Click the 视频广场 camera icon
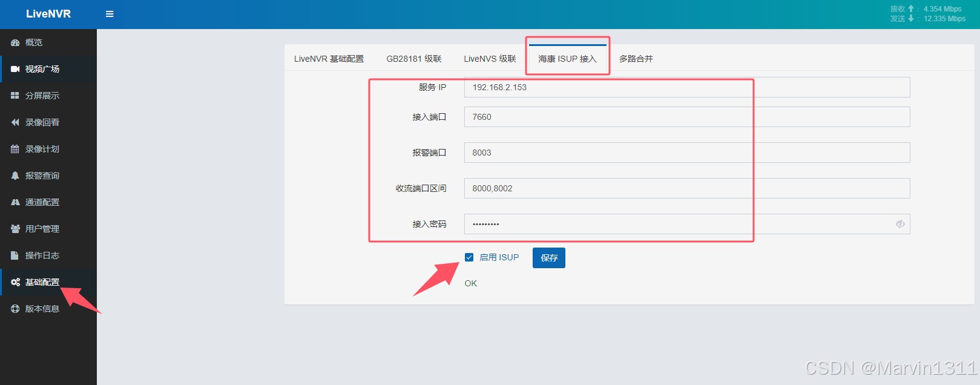This screenshot has height=385, width=980. [15, 69]
